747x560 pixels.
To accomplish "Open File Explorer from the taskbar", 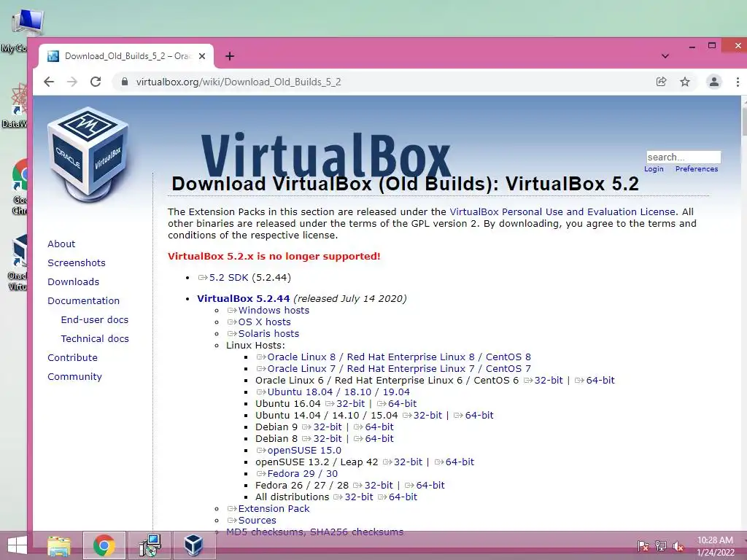I will click(59, 545).
